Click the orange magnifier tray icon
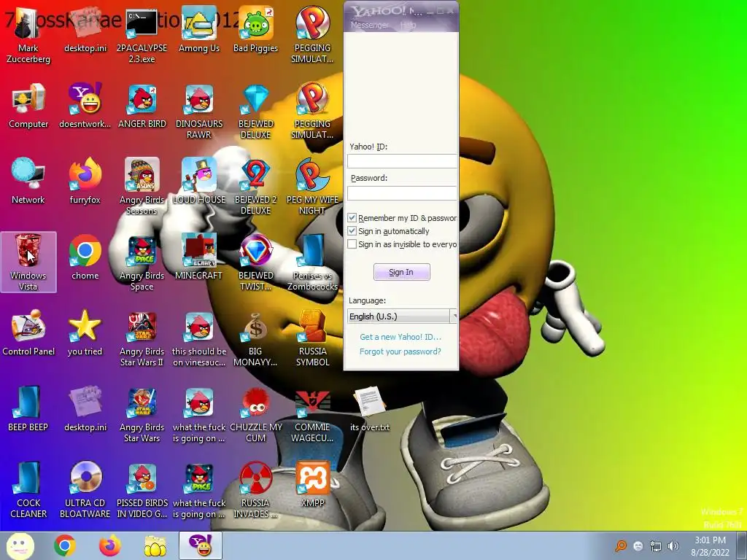Screen dimensions: 747x560 point(621,546)
